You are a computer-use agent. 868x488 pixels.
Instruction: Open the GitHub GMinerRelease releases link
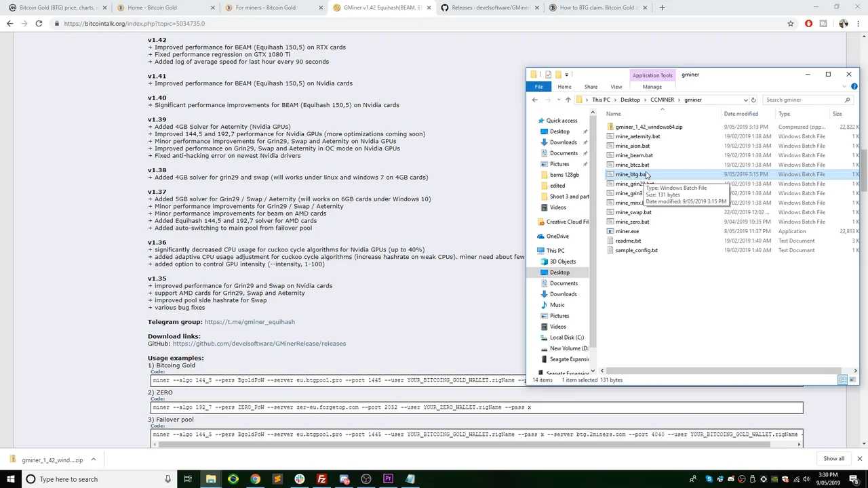[259, 344]
